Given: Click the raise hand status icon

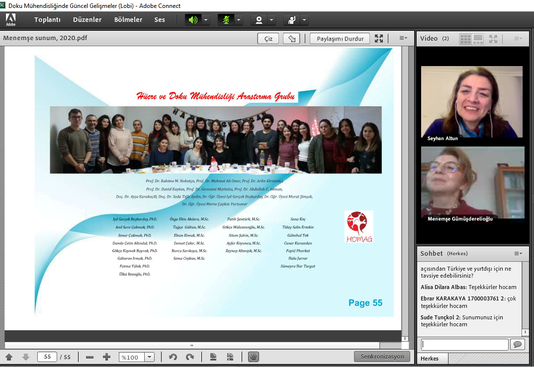Looking at the screenshot, I should click(292, 20).
